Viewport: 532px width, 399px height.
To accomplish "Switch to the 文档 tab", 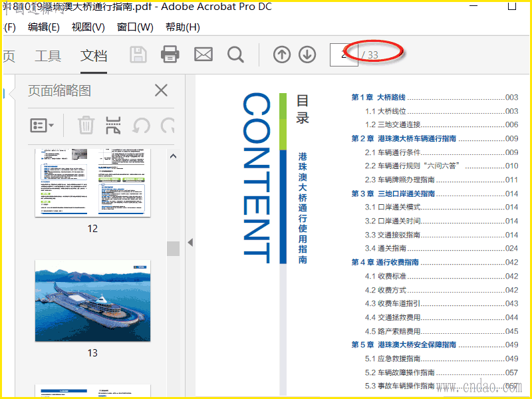I will click(x=94, y=56).
